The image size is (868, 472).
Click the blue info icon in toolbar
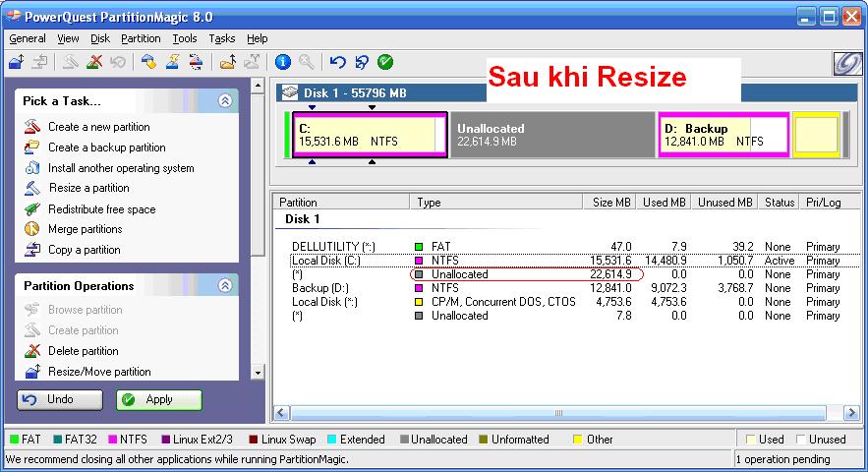point(283,62)
